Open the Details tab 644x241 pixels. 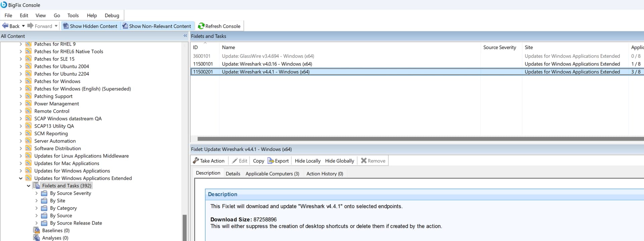point(233,174)
